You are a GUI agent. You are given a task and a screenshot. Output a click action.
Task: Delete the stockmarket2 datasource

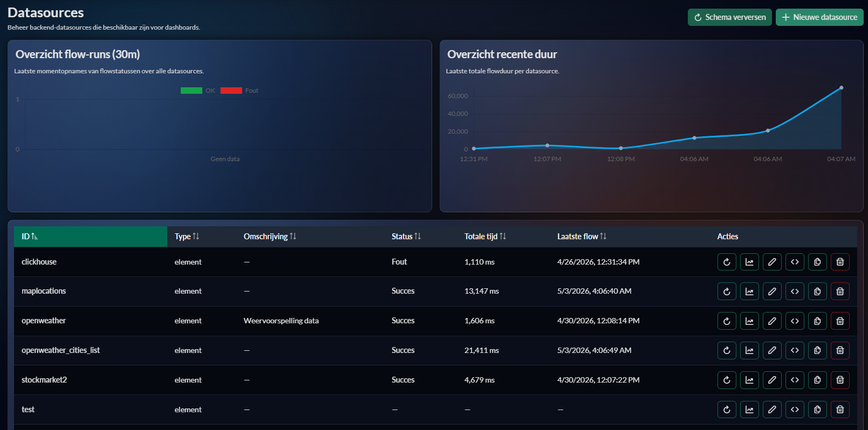840,380
